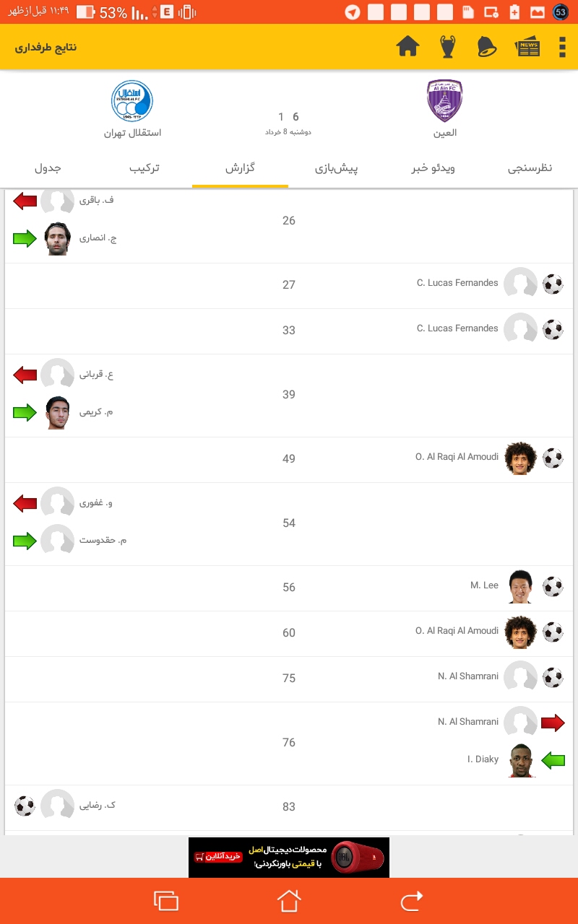Open the news newspaper icon
The height and width of the screenshot is (924, 578).
(x=527, y=48)
